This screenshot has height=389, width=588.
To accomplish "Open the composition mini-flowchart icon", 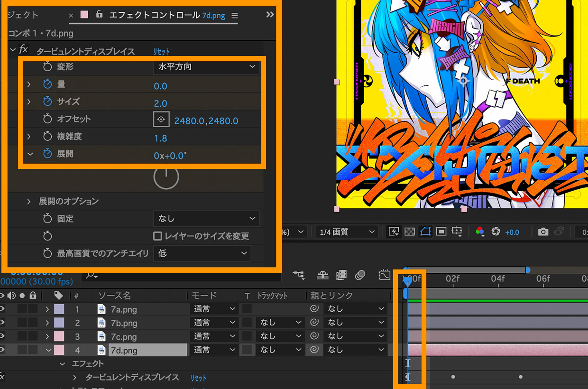I will (x=299, y=275).
